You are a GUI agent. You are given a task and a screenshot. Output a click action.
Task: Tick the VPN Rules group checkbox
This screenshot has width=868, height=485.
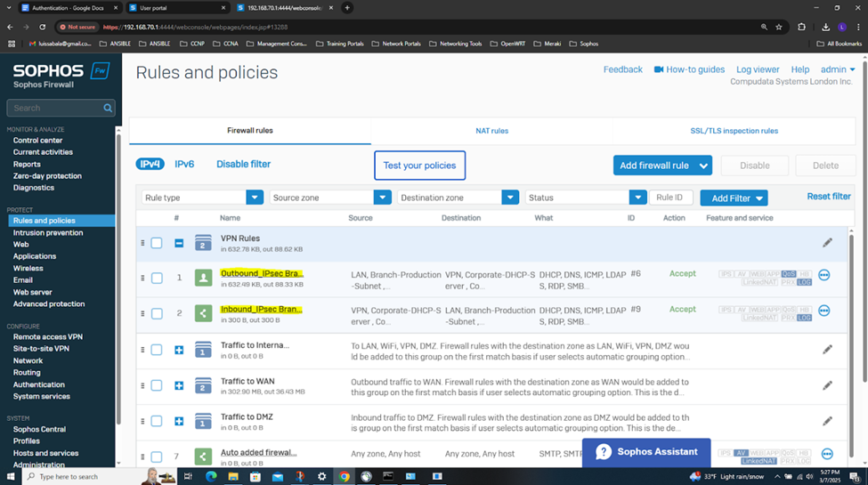[157, 242]
